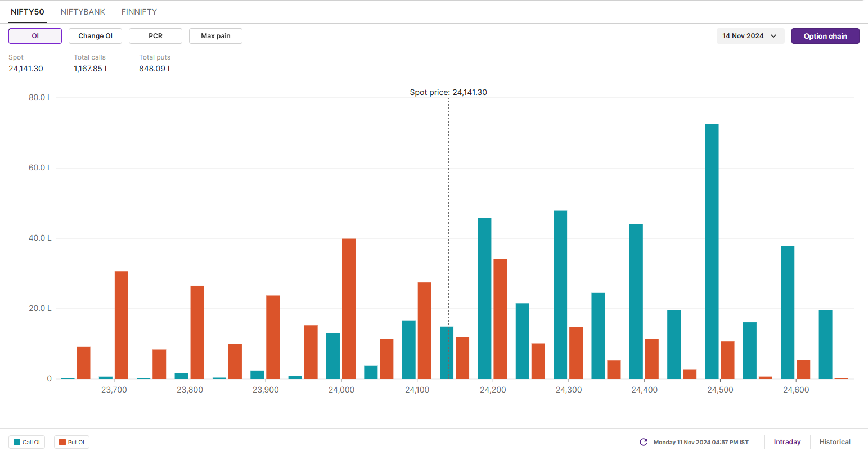The width and height of the screenshot is (868, 451).
Task: Click the 24,200 Call OI bar
Action: click(484, 299)
